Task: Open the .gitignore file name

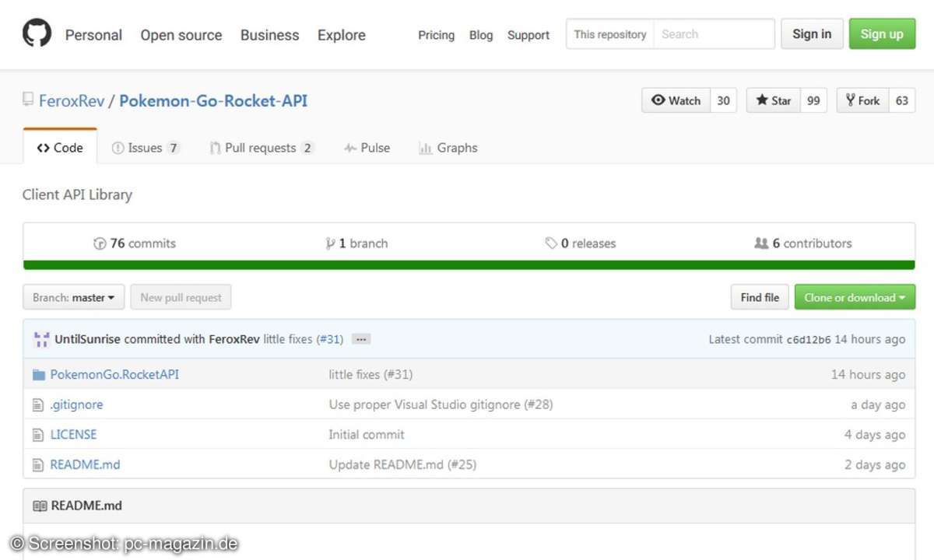Action: coord(76,404)
